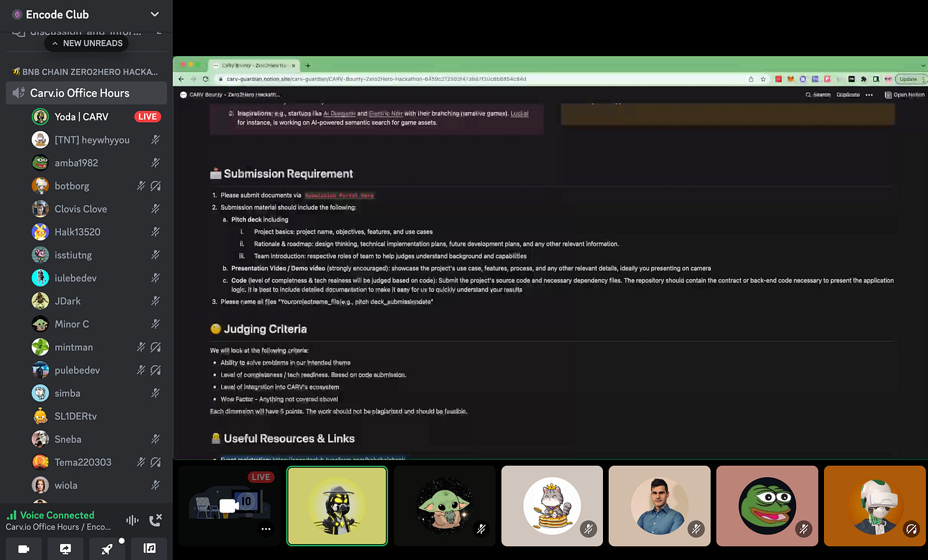Open more options on stream tile
The height and width of the screenshot is (560, 928).
tap(266, 529)
